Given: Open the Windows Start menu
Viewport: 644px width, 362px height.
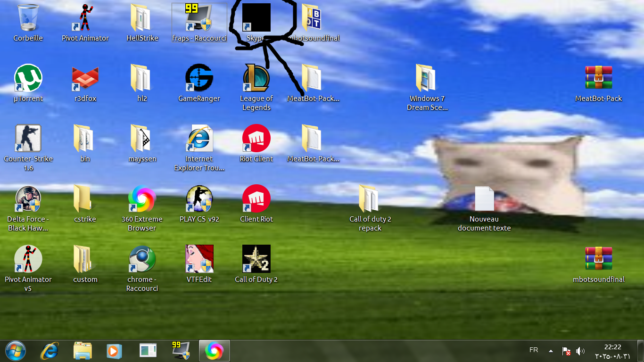Looking at the screenshot, I should pos(15,351).
